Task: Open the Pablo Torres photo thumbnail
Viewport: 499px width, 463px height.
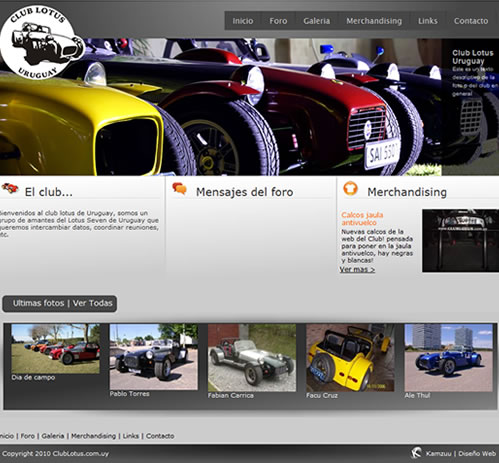Action: coord(154,357)
